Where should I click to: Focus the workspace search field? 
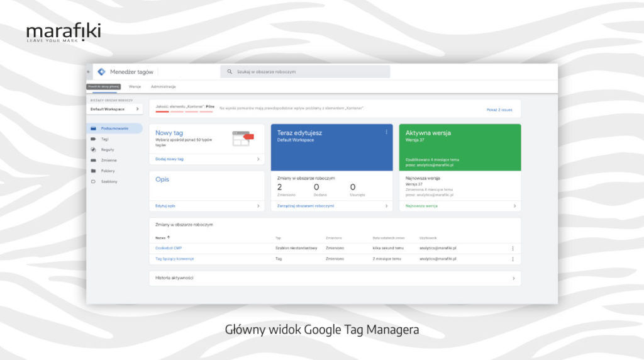coord(305,72)
